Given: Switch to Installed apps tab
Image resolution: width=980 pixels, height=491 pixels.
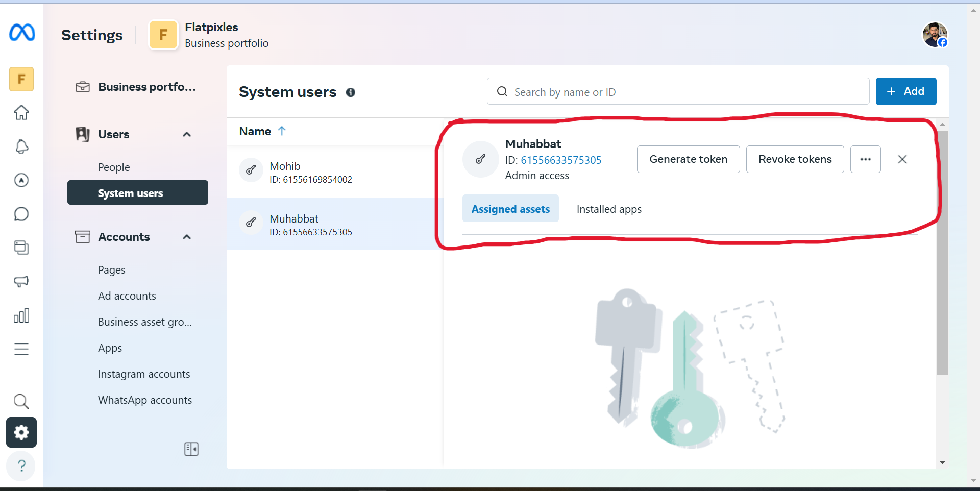Looking at the screenshot, I should tap(609, 209).
